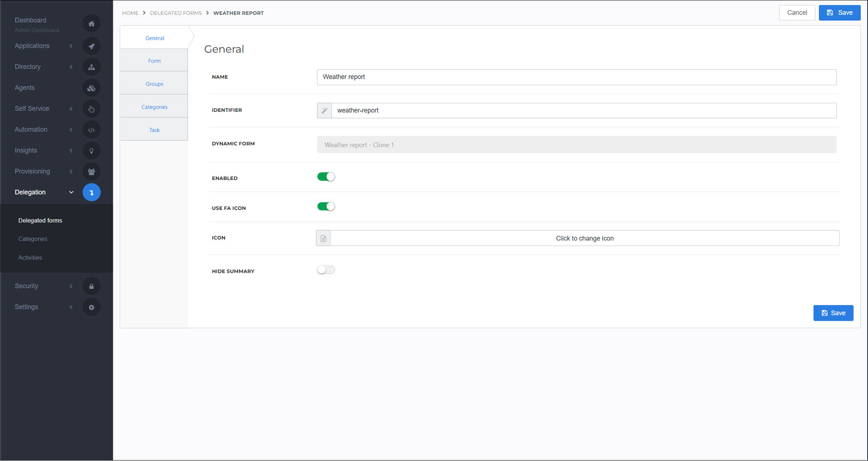Click the identifier edit pencil icon
The height and width of the screenshot is (461, 868).
pos(324,110)
